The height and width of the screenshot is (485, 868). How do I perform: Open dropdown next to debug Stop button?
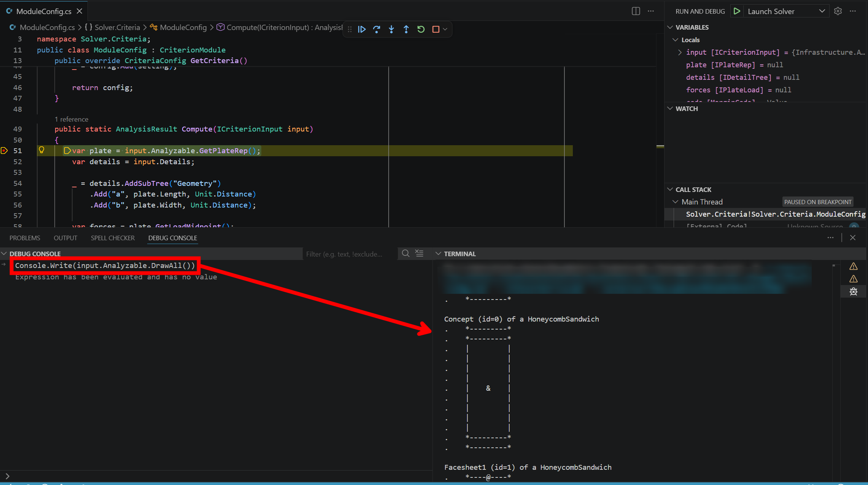(x=445, y=29)
